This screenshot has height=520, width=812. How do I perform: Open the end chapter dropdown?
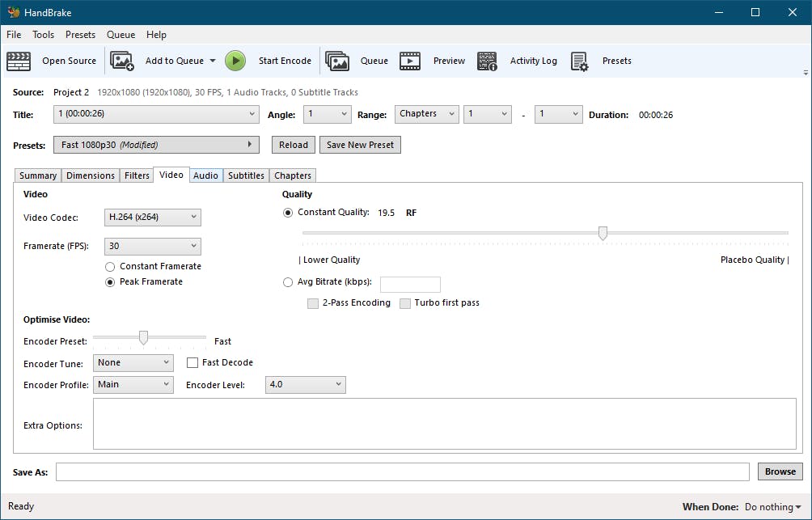coord(558,115)
